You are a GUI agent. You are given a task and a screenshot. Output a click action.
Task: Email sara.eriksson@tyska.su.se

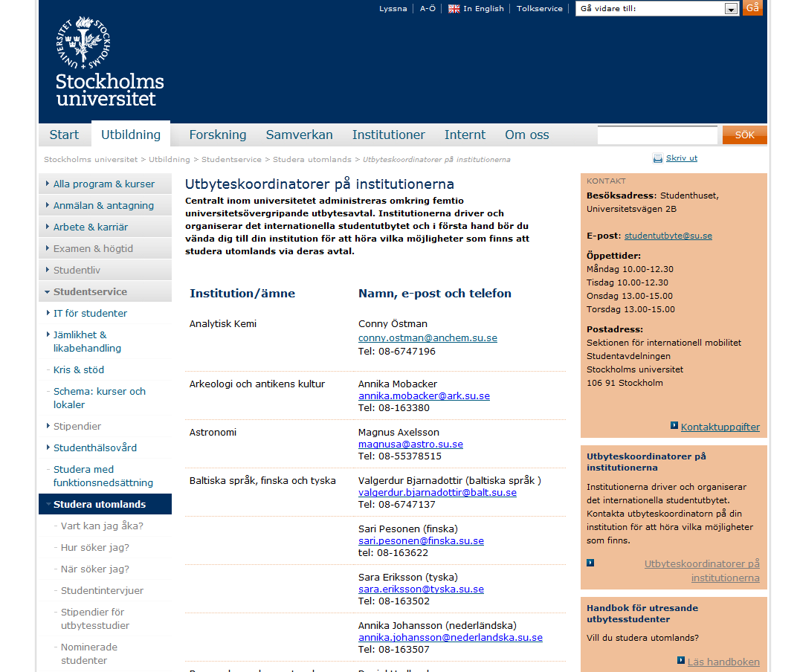click(x=421, y=589)
